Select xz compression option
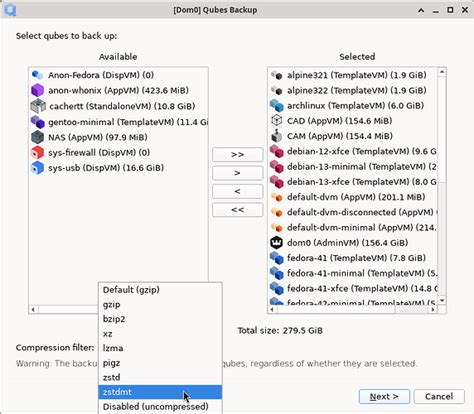The height and width of the screenshot is (414, 474). click(x=160, y=334)
